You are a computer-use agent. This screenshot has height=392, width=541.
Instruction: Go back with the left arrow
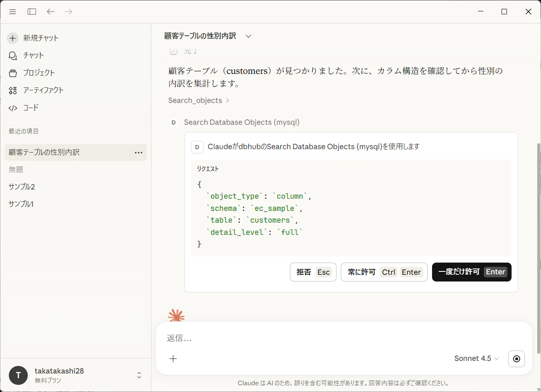click(x=50, y=12)
